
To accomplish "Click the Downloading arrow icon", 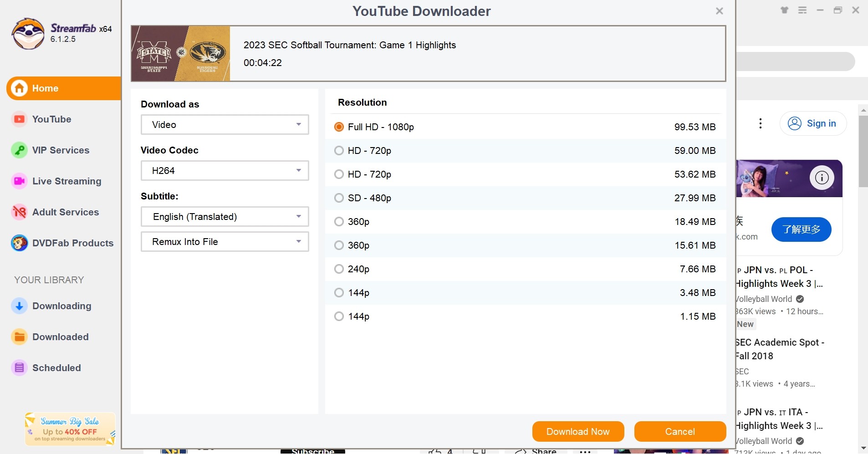I will [x=19, y=306].
